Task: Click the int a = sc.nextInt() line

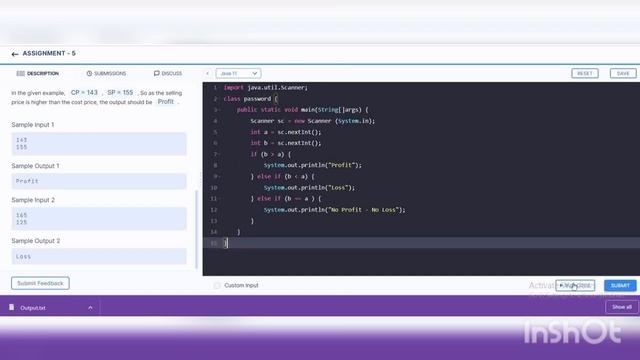Action: [x=286, y=132]
